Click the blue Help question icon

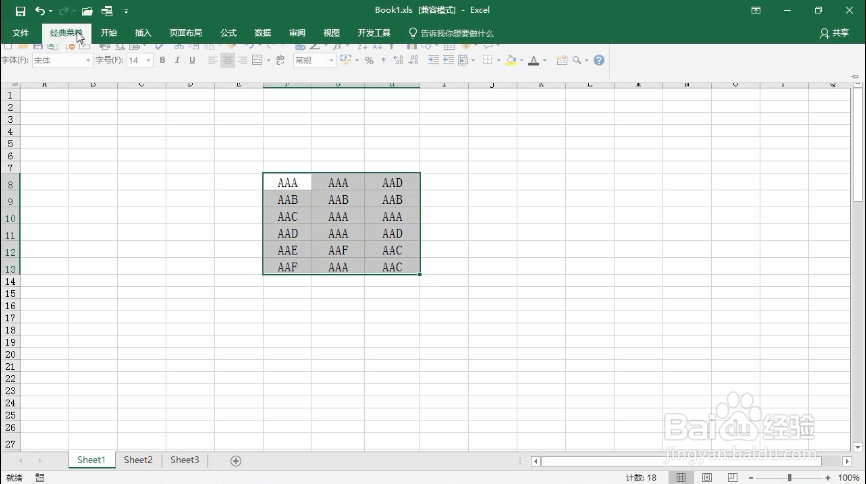pyautogui.click(x=599, y=60)
